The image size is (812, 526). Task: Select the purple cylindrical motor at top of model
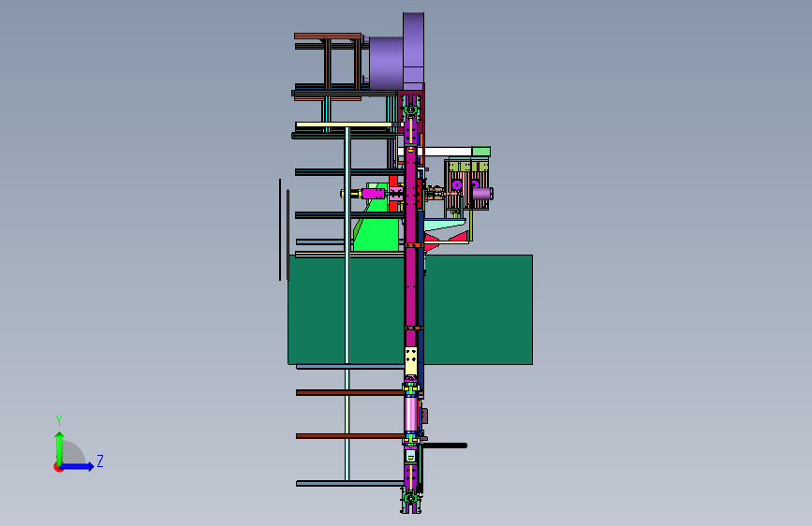tap(386, 63)
